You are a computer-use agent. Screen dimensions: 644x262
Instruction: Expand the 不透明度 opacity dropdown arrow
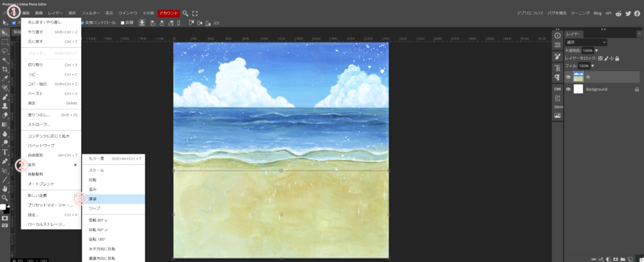tap(596, 50)
